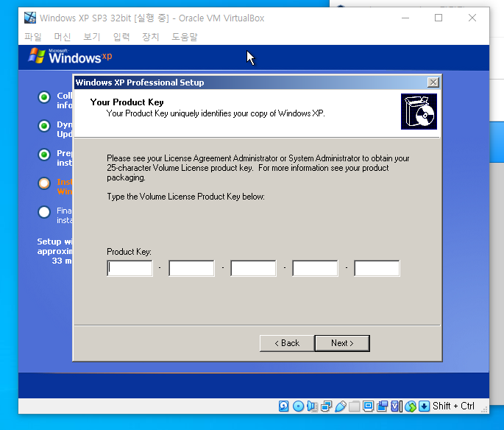
Task: Click the first Product Key field
Action: 129,268
